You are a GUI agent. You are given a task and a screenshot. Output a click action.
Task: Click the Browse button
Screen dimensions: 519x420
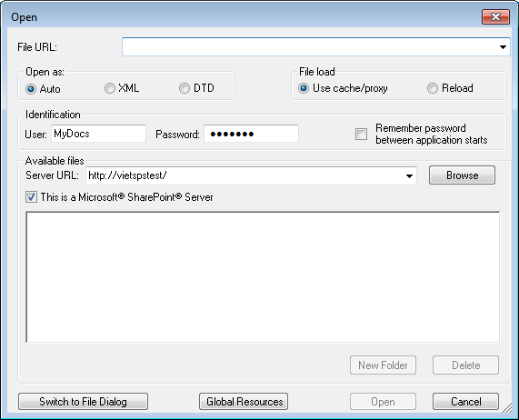(x=462, y=175)
